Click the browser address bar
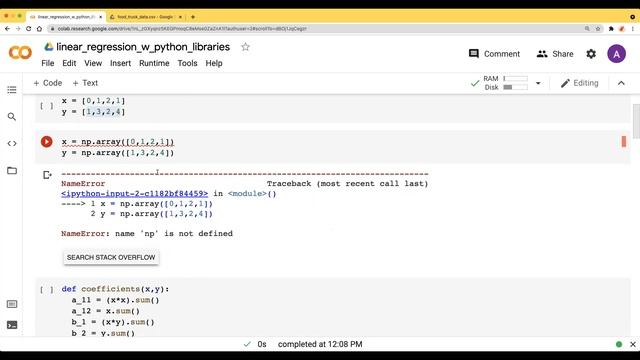The width and height of the screenshot is (640, 360). pyautogui.click(x=314, y=29)
